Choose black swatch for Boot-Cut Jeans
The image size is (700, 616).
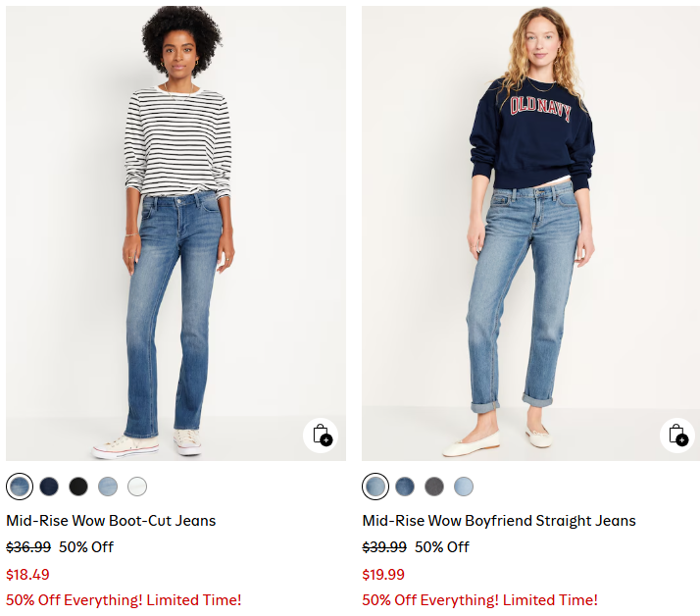78,486
